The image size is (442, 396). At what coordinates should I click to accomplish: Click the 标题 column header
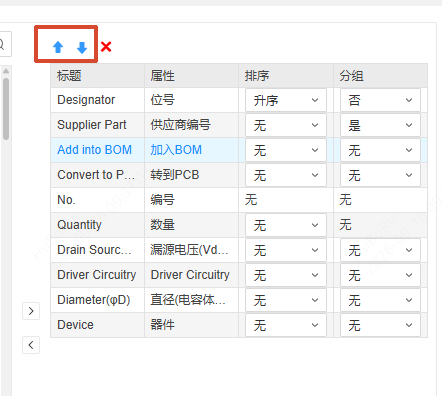pos(97,76)
